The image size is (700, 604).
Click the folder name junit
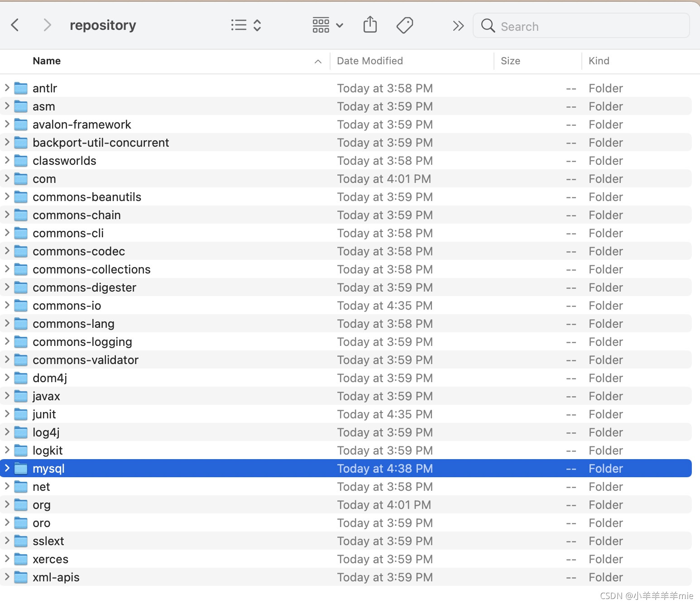[x=44, y=414]
